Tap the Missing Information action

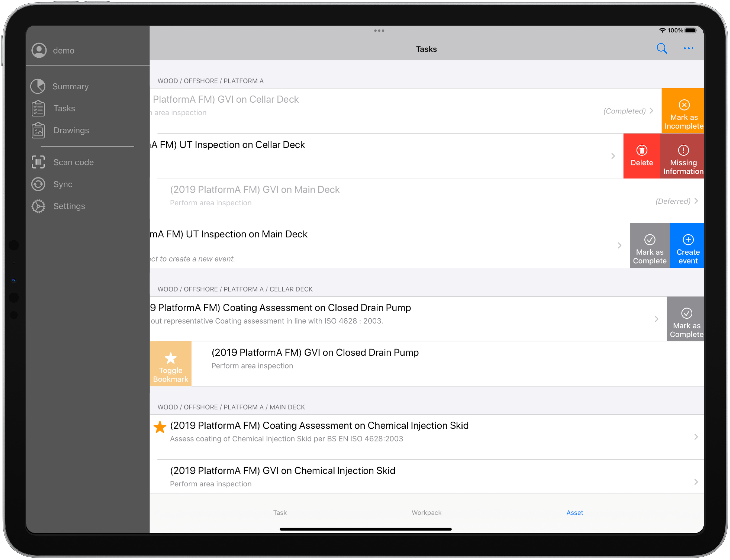tap(683, 156)
